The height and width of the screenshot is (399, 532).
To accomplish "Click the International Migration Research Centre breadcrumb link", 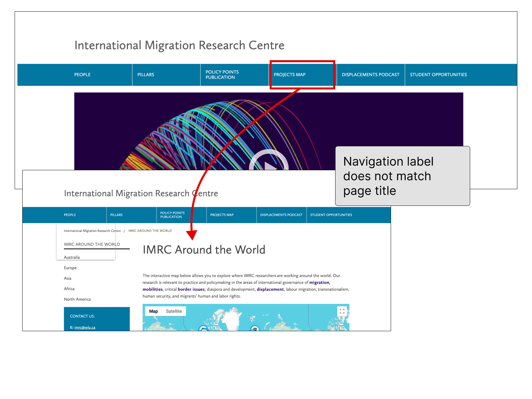I will point(92,231).
